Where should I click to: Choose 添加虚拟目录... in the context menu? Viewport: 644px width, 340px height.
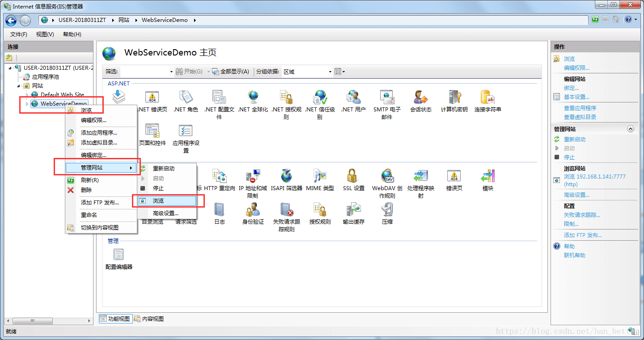(101, 143)
